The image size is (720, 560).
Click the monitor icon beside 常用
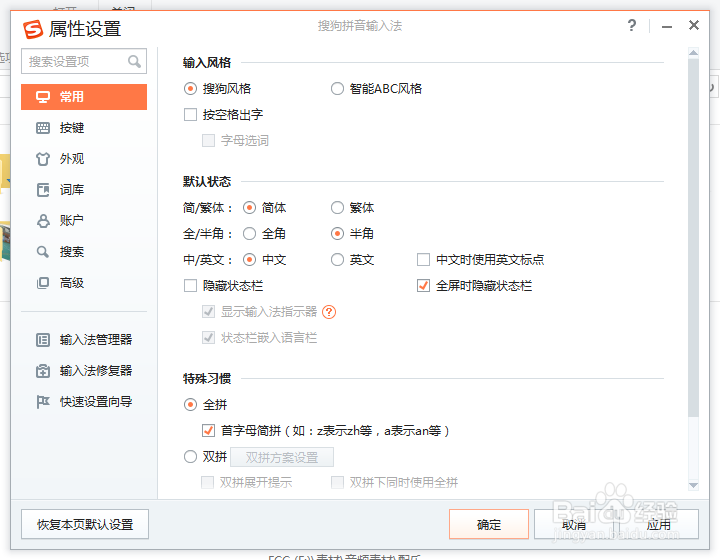(x=43, y=97)
